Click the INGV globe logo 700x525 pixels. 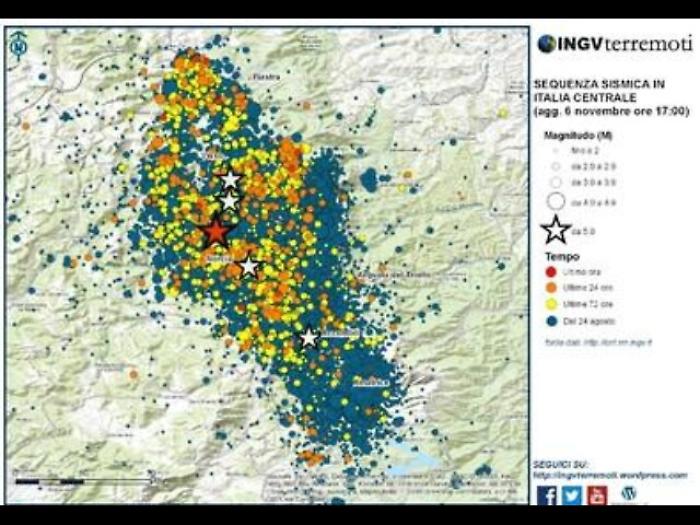pyautogui.click(x=546, y=44)
